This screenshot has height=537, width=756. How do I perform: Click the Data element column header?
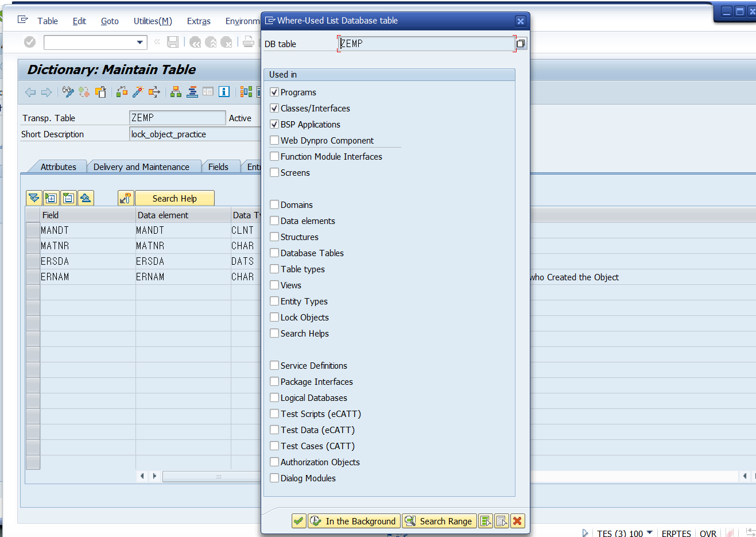click(x=183, y=215)
